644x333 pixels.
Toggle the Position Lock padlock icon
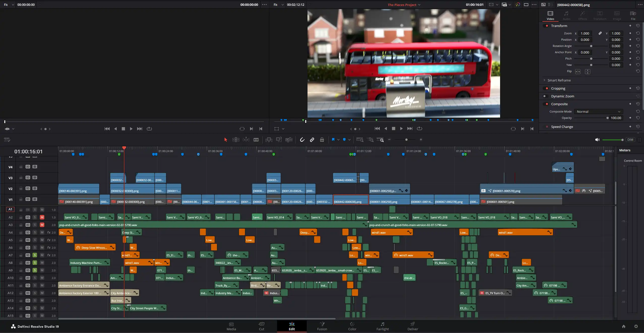point(322,140)
